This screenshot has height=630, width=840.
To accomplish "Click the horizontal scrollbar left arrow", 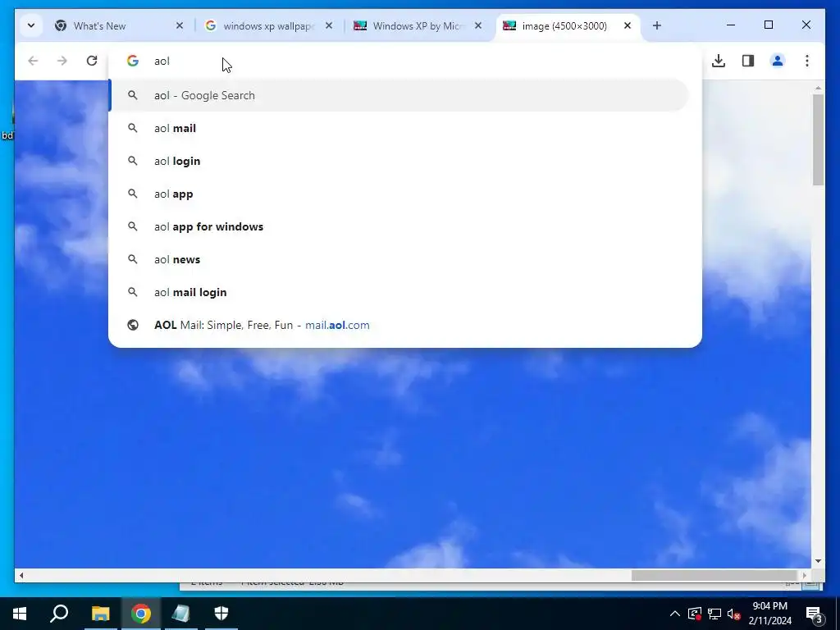I will tap(21, 575).
